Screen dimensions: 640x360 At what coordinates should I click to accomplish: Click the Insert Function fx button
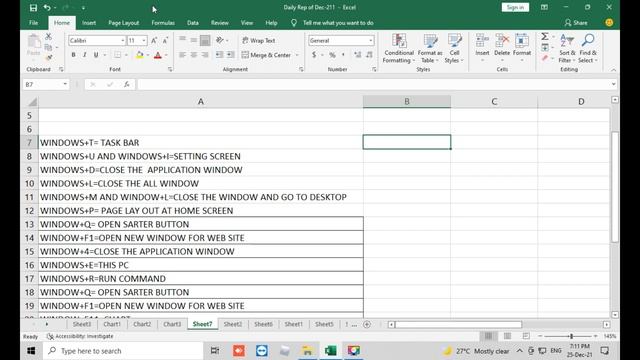[x=127, y=84]
